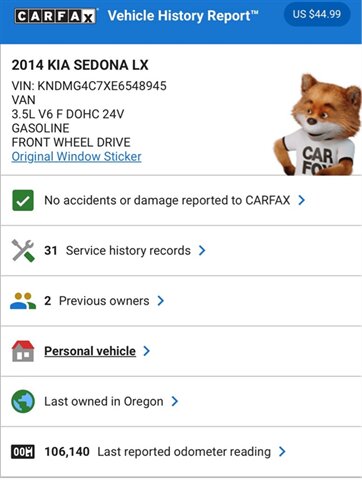Expand the no accidents reported chevron
362x480 pixels.
(x=301, y=200)
